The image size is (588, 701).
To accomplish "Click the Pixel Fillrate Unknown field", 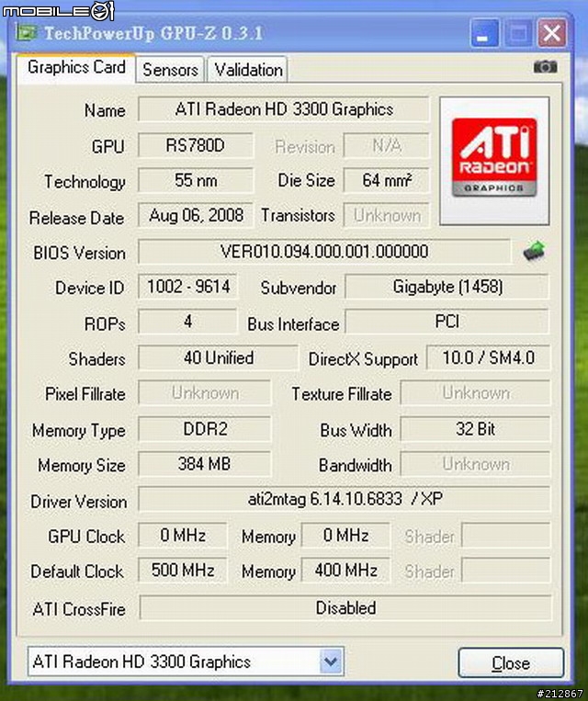I will 204,393.
